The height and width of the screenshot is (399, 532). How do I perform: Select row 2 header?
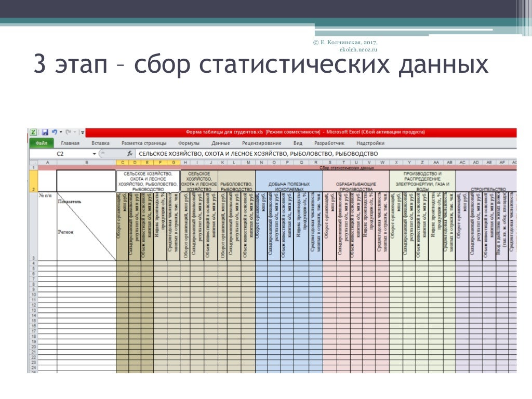click(x=33, y=181)
